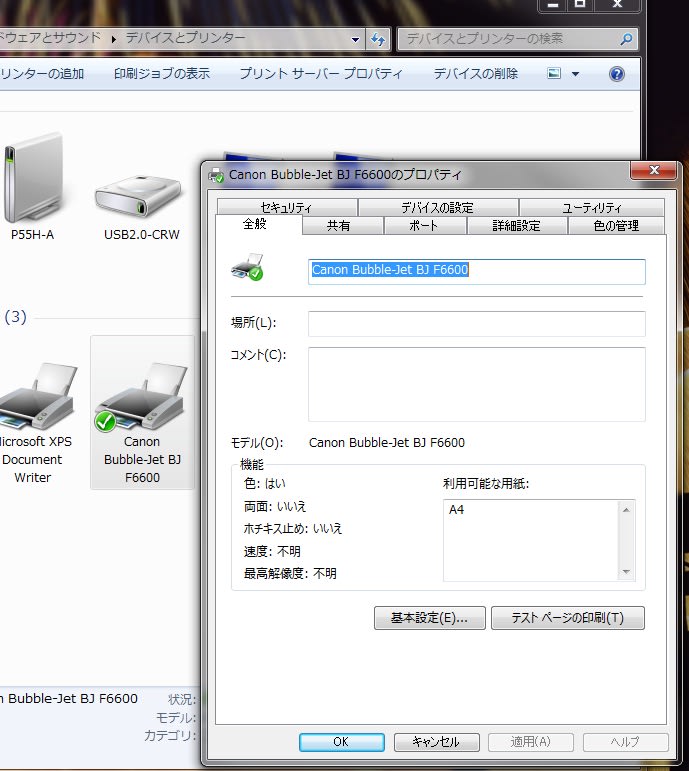Click the キャンセル button

point(436,741)
